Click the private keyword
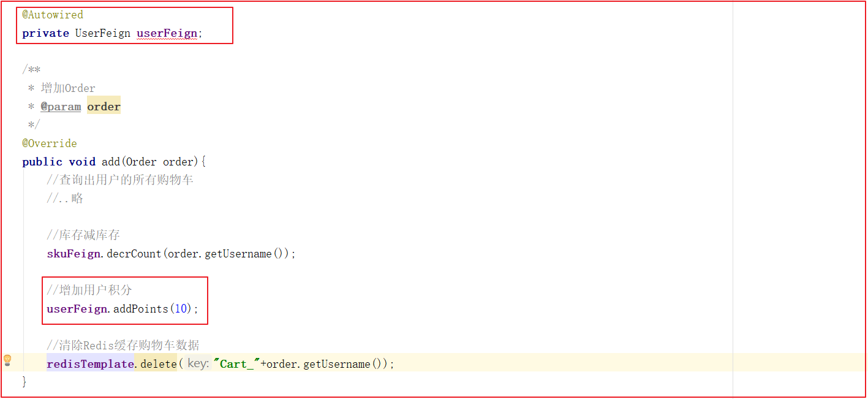 point(46,33)
